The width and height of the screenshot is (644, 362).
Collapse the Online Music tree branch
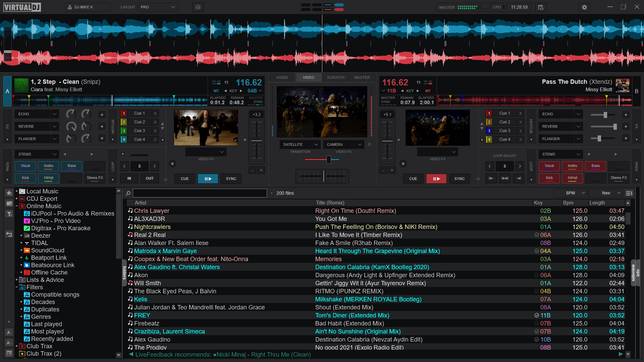[17, 206]
